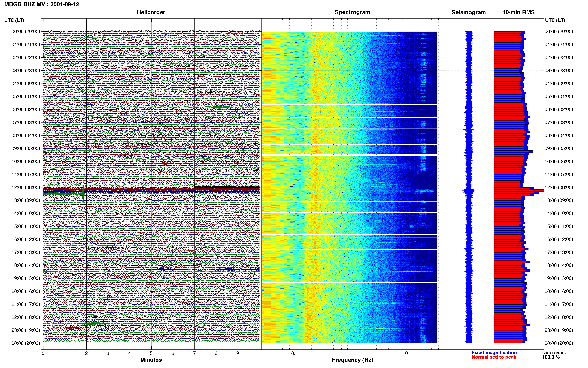588x368 pixels.
Task: Select the Spectrogram panel heading
Action: coord(352,12)
